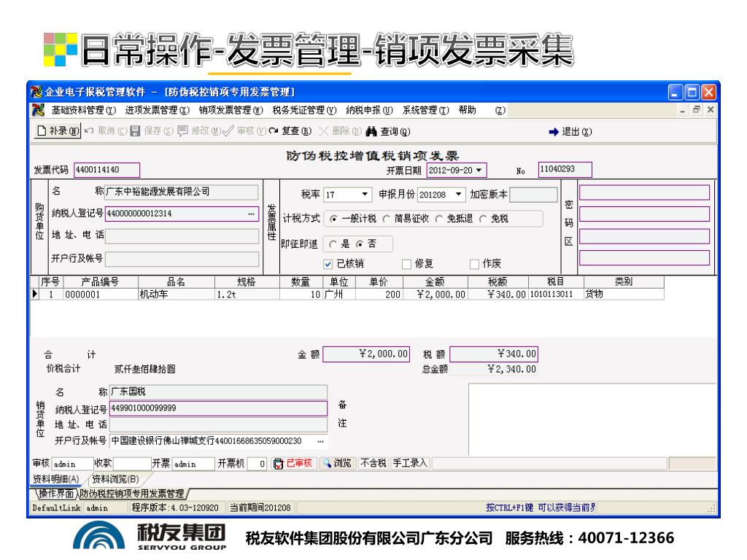Open the 税率 dropdown
Screen dimensions: 747x560
pyautogui.click(x=365, y=194)
